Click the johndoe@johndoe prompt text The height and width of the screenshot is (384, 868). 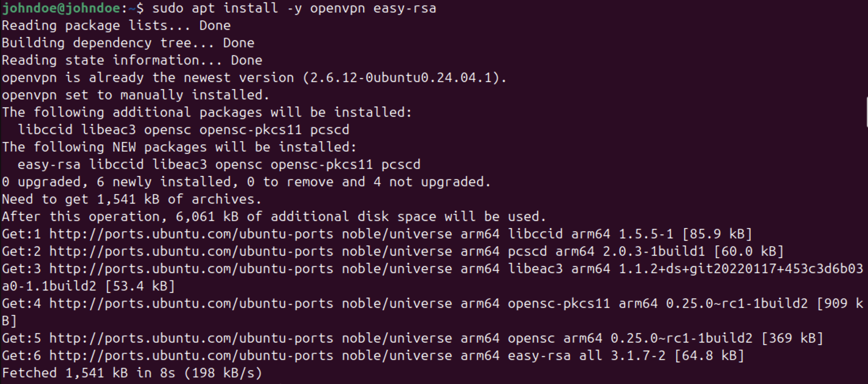coord(61,8)
